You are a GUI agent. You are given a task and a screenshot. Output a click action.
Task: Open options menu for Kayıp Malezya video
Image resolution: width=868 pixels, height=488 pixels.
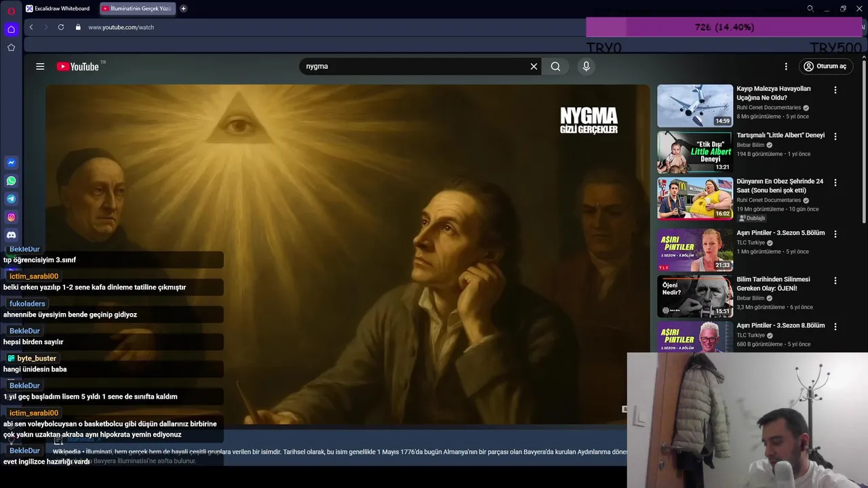pyautogui.click(x=835, y=89)
